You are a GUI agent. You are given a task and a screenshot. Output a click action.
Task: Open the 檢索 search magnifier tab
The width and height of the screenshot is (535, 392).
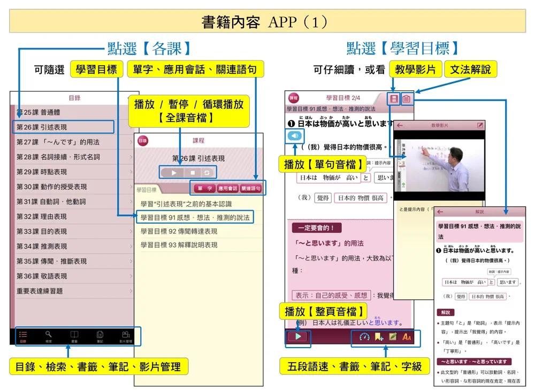tap(49, 336)
